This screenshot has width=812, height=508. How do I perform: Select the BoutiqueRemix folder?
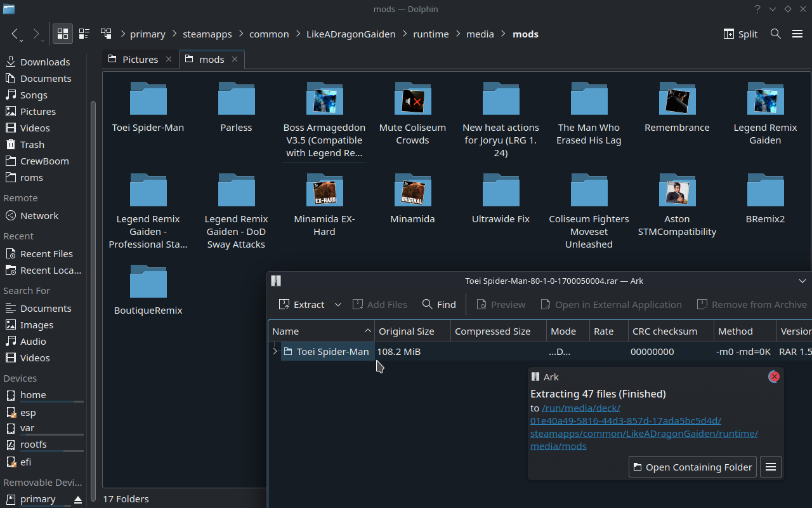[x=148, y=290]
